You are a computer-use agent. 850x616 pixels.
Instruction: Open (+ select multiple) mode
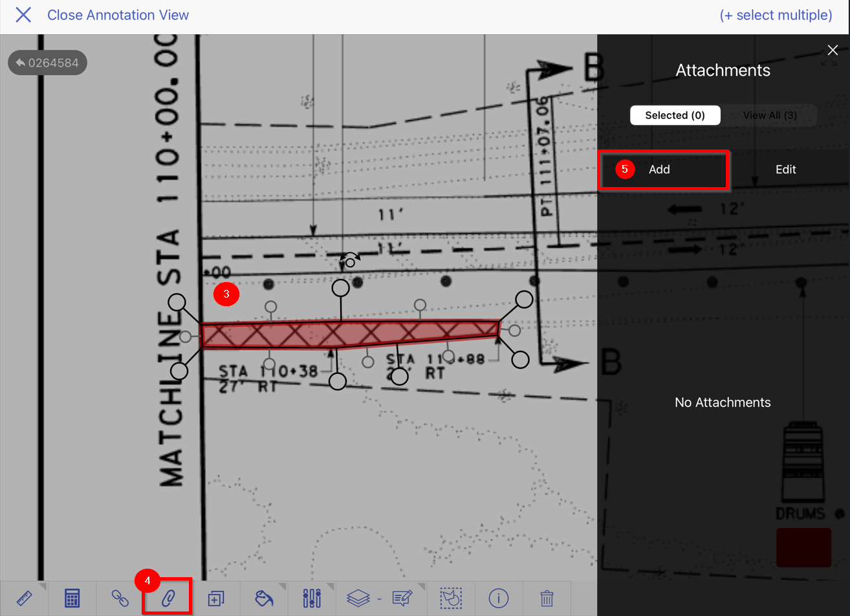tap(776, 15)
